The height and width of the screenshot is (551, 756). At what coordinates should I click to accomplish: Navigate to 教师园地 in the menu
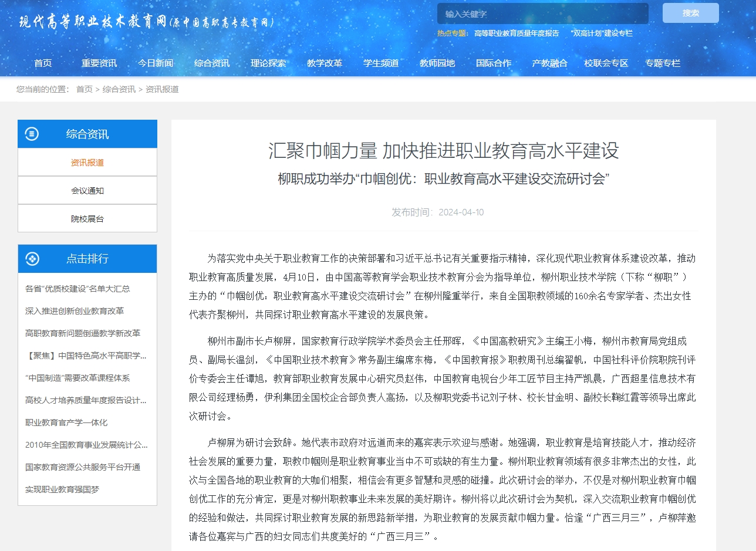click(x=437, y=63)
